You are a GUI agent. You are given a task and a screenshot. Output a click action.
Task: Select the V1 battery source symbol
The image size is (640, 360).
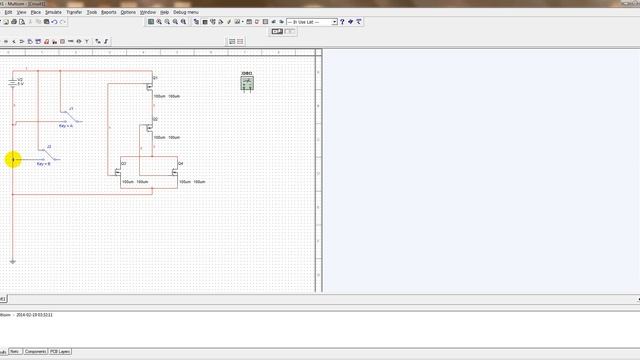coord(12,83)
